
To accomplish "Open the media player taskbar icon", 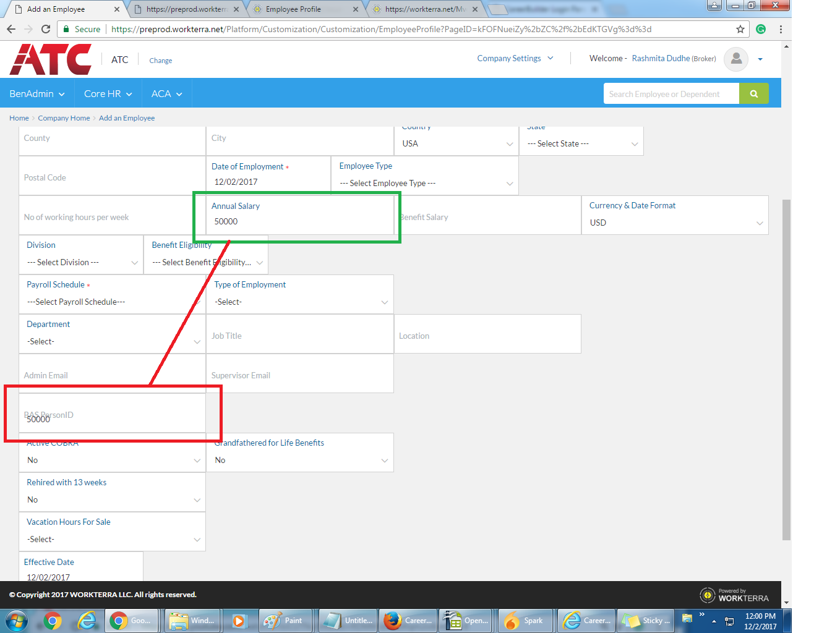I will pyautogui.click(x=239, y=621).
